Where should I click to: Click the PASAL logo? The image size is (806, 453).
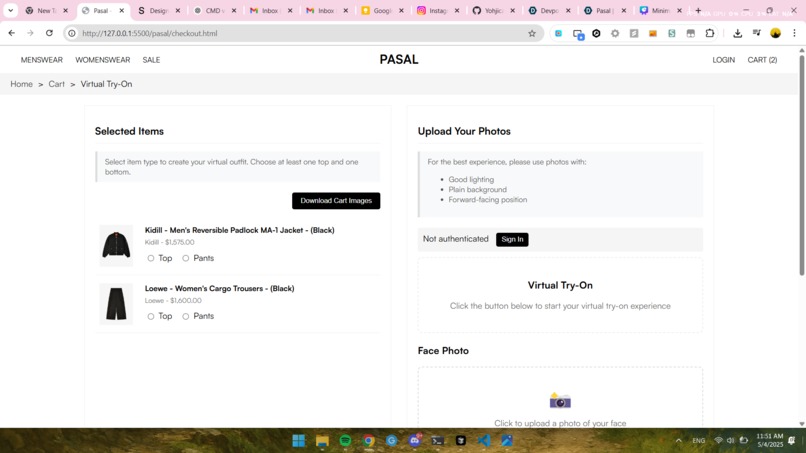(x=399, y=60)
